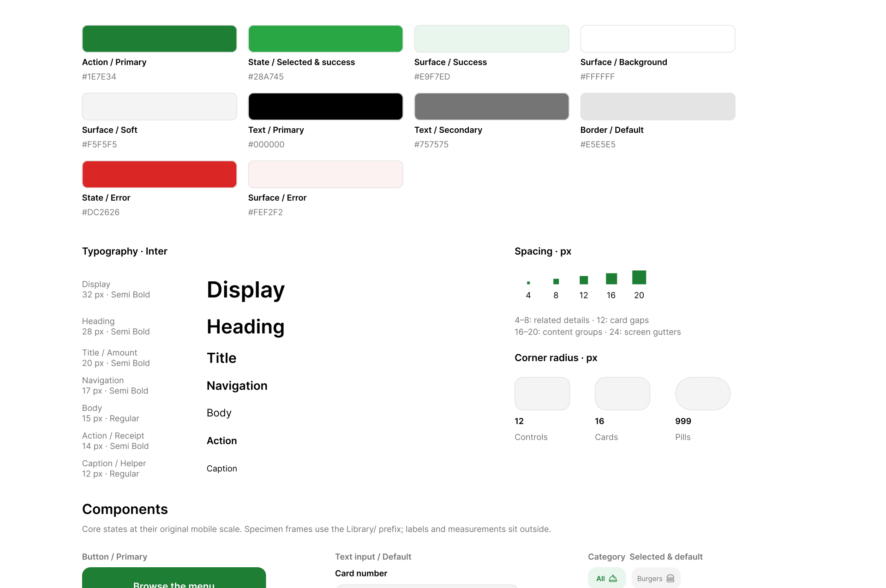Select the 12 spacing green square
Screen dimensions: 886x588
(584, 280)
